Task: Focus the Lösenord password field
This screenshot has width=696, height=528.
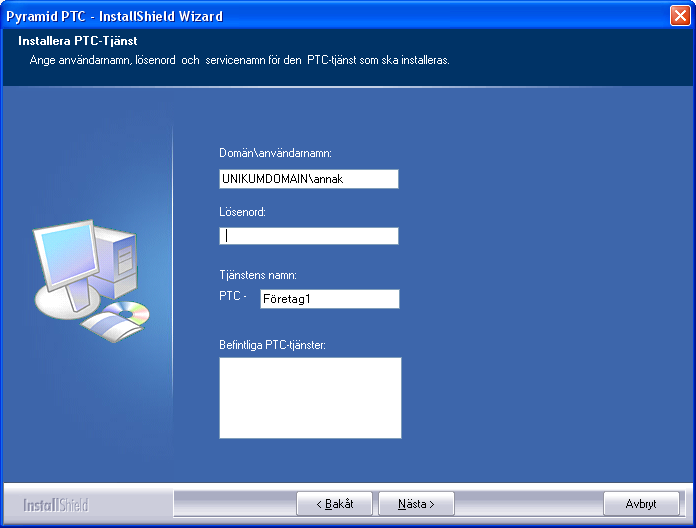Action: (x=309, y=236)
